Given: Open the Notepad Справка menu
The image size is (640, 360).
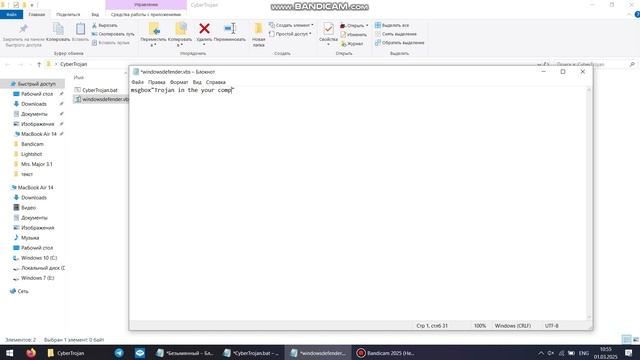Looking at the screenshot, I should [x=216, y=82].
